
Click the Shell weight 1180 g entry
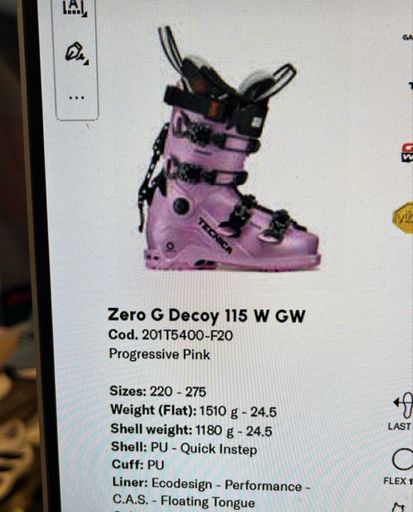tap(191, 430)
